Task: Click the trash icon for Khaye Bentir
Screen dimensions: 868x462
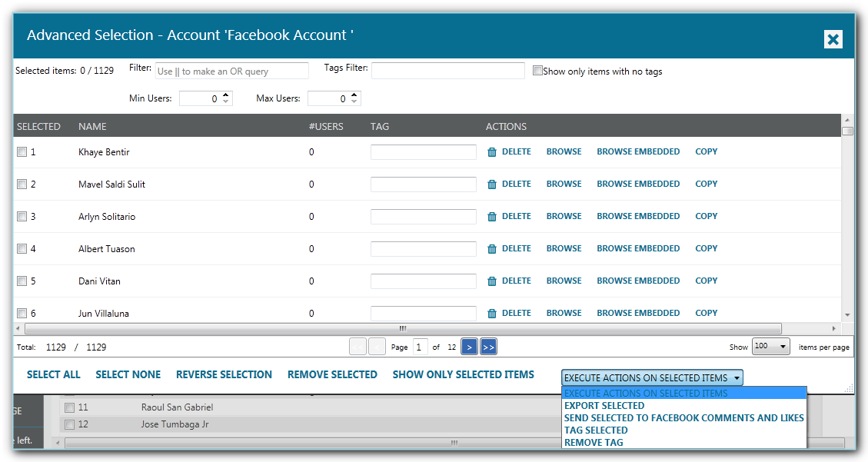Action: pyautogui.click(x=491, y=151)
